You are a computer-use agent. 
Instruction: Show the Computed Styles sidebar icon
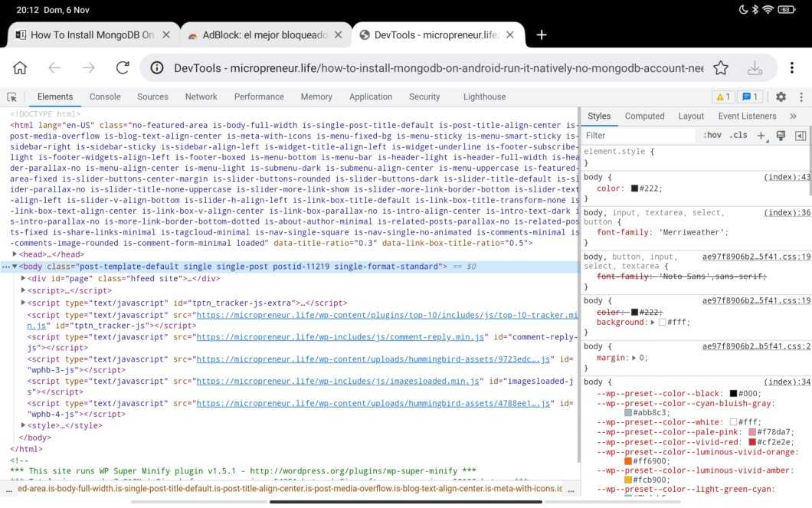(801, 136)
